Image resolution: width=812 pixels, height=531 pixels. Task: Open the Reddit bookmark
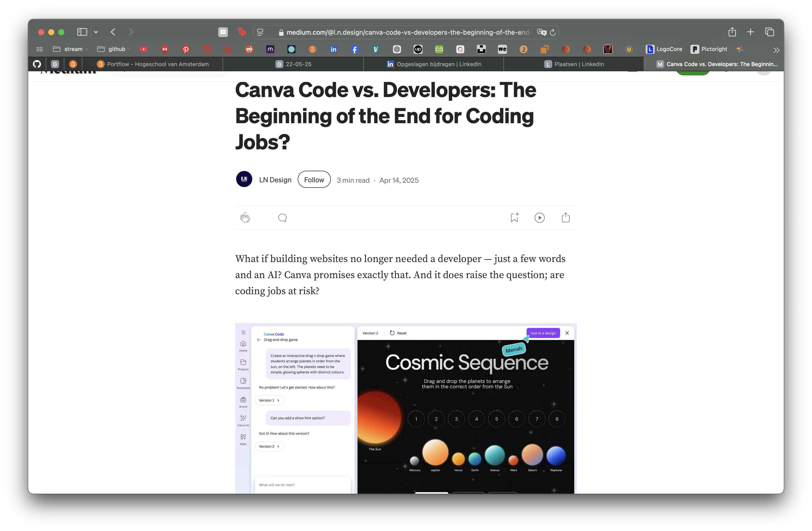(x=249, y=49)
